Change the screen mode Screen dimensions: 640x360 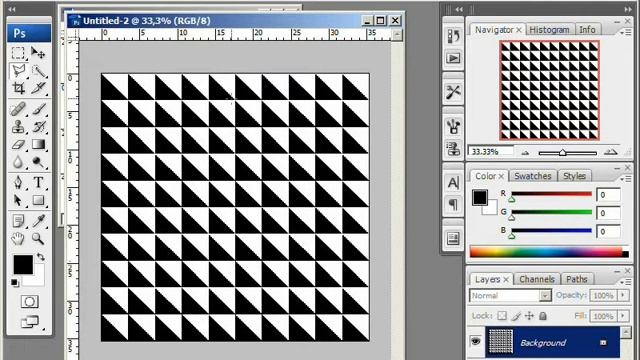tap(29, 322)
